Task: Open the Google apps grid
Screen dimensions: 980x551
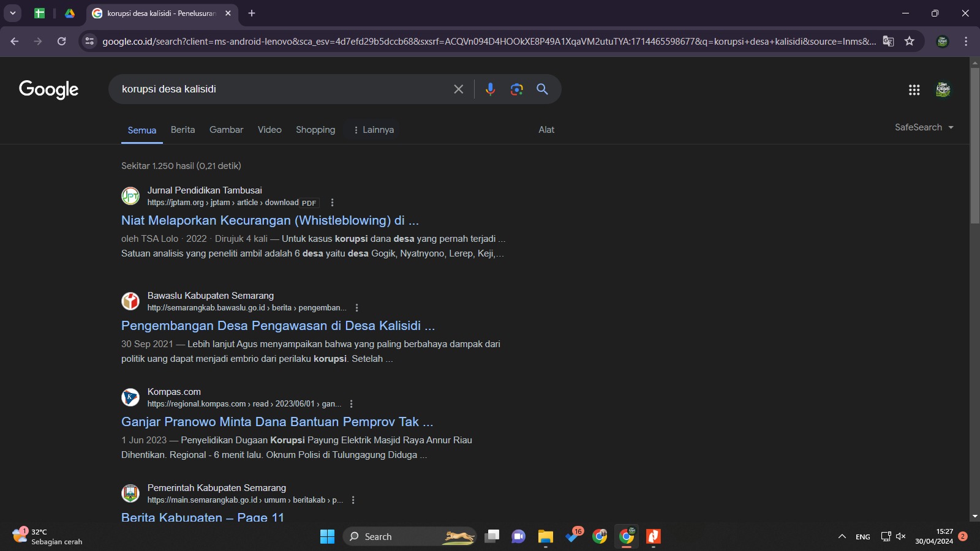Action: pos(914,90)
